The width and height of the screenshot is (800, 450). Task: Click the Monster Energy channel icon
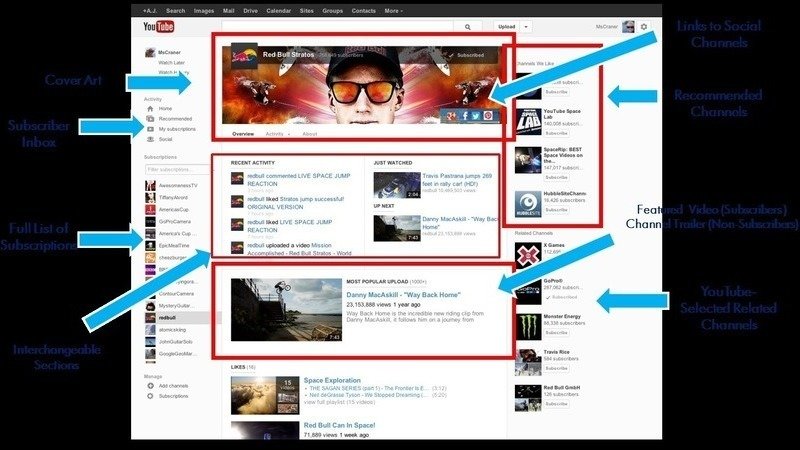[528, 327]
